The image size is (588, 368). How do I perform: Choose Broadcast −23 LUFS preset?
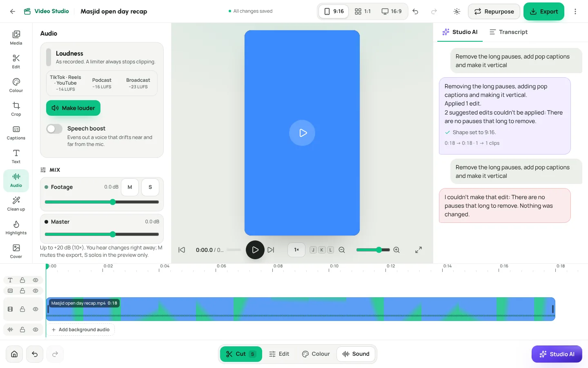pos(138,83)
